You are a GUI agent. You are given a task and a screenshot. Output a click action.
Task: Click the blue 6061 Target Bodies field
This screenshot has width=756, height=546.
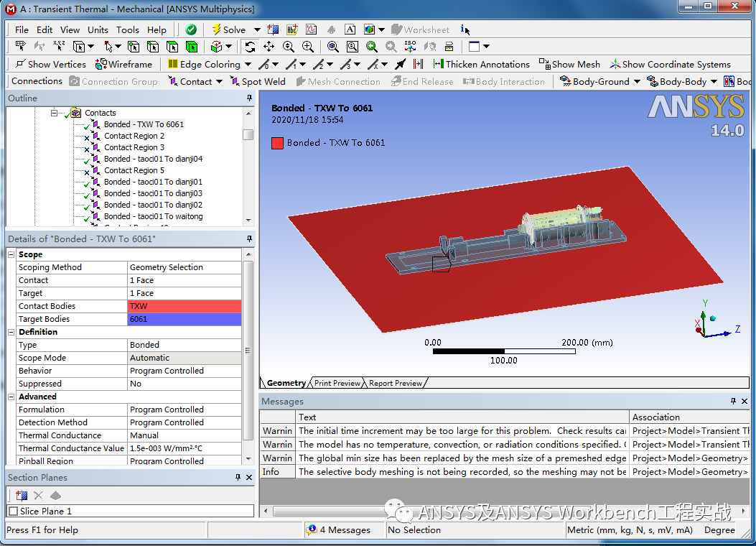click(x=185, y=319)
